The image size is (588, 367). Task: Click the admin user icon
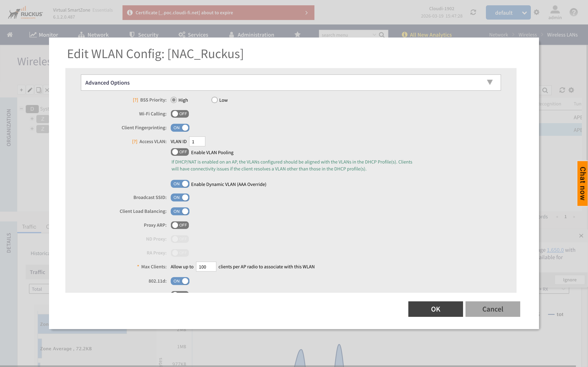click(x=555, y=10)
